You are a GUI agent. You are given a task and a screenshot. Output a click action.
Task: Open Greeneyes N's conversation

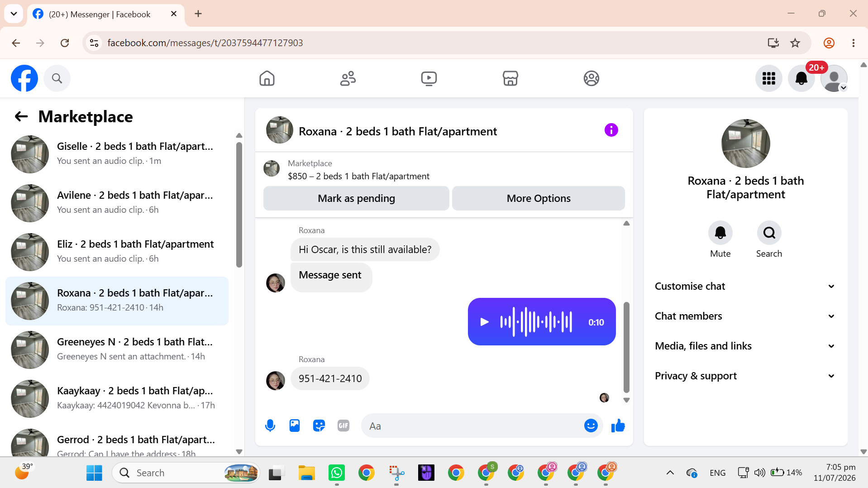click(117, 350)
